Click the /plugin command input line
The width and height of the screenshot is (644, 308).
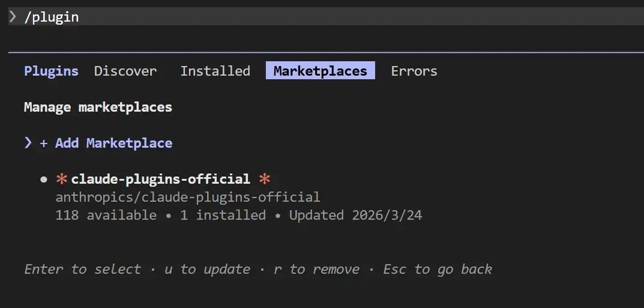coord(52,17)
